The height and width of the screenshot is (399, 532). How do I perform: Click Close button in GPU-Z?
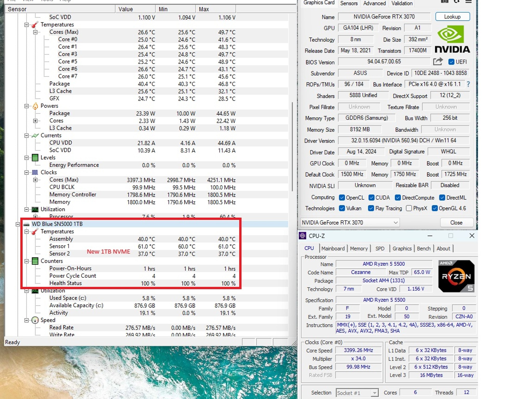(x=456, y=223)
